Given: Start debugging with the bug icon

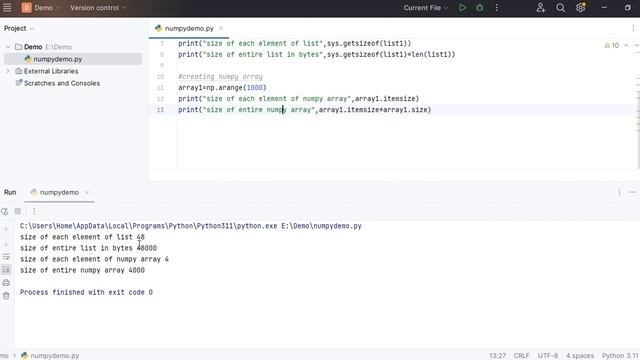Looking at the screenshot, I should coord(480,8).
